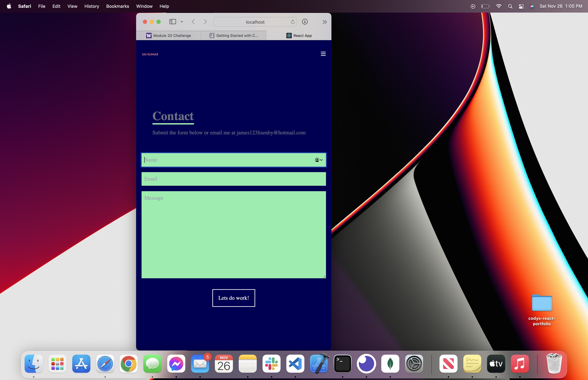Open Messages from the Dock
Viewport: 588px width, 380px height.
pyautogui.click(x=152, y=364)
